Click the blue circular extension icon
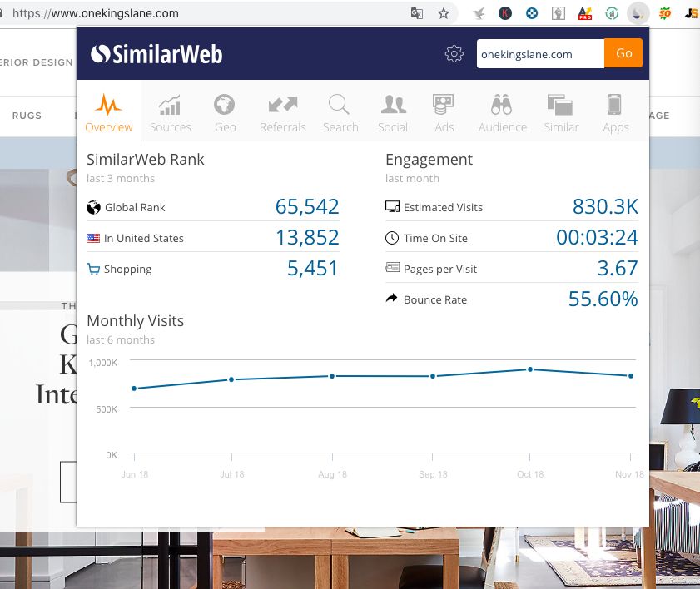 532,13
